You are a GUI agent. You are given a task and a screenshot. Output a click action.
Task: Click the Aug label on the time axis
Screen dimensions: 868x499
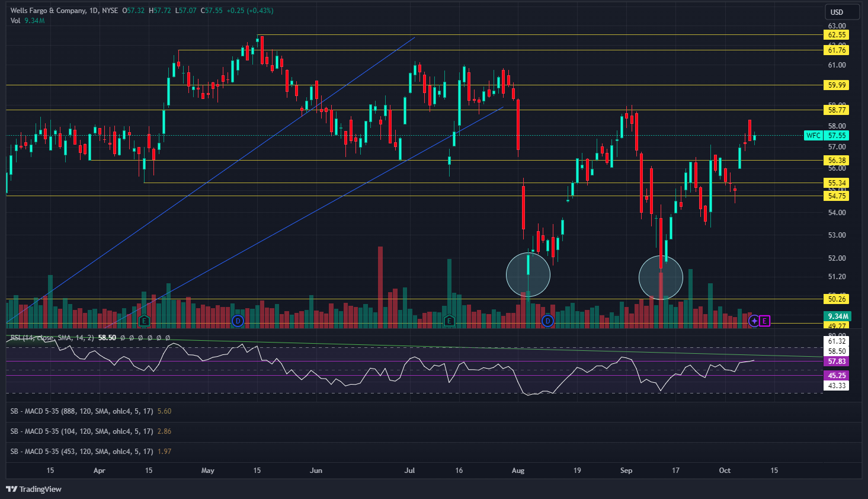[x=518, y=471]
